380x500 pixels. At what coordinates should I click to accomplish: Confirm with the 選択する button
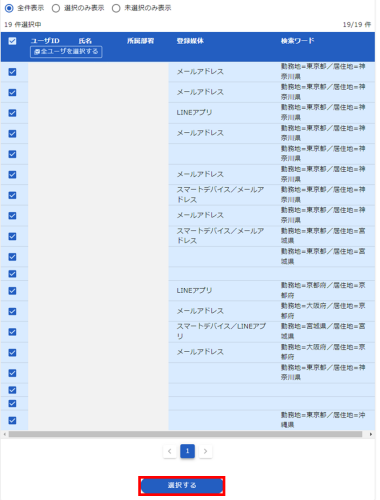182,486
